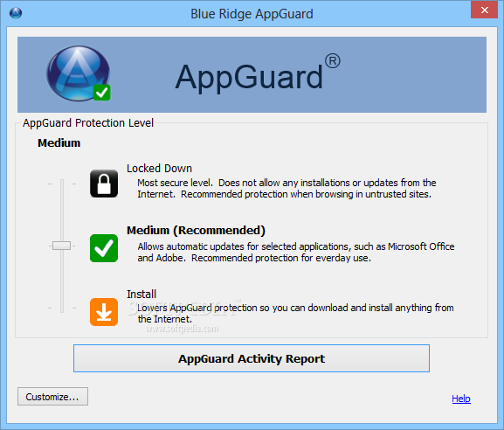Follow the Help link
The width and height of the screenshot is (504, 430).
461,399
